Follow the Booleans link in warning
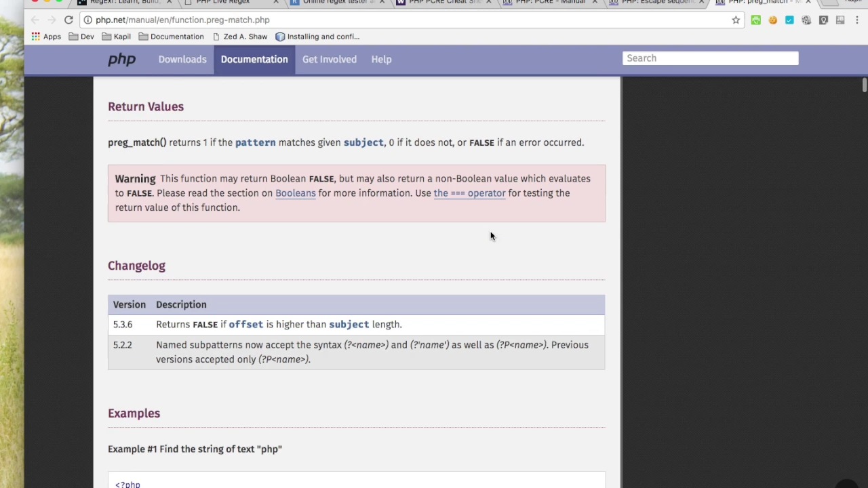The image size is (868, 488). point(296,193)
